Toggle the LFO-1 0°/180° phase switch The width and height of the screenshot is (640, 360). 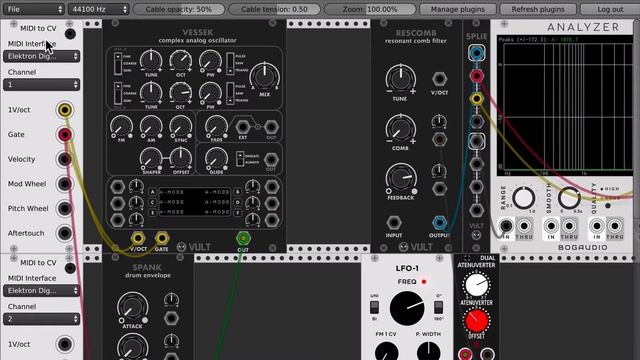click(x=438, y=307)
